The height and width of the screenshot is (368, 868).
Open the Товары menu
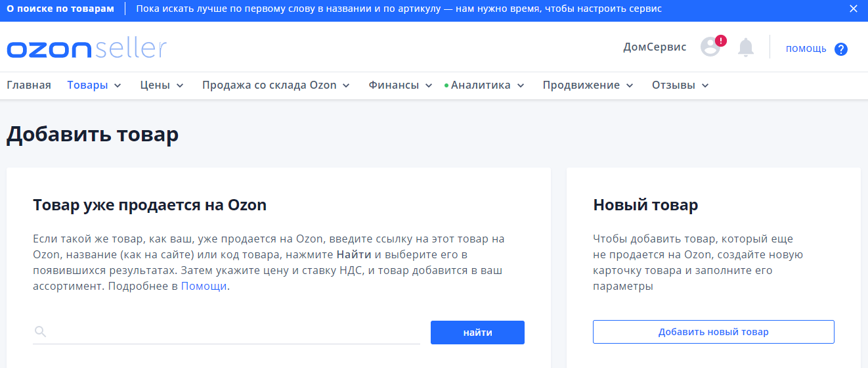(87, 85)
